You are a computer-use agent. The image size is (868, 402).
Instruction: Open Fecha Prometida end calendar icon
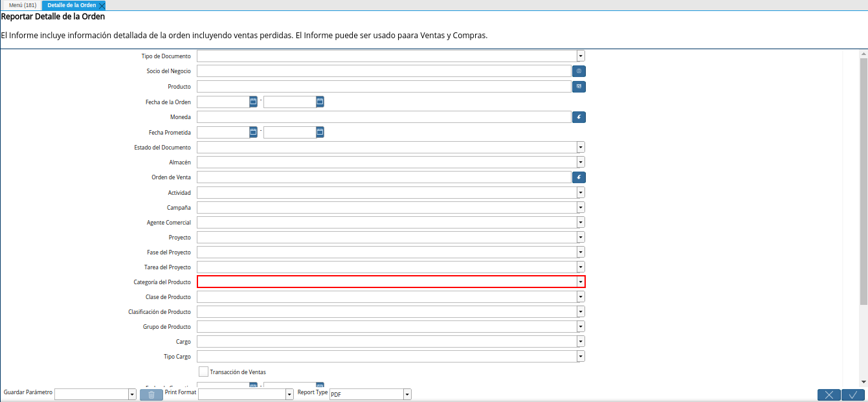click(x=320, y=132)
